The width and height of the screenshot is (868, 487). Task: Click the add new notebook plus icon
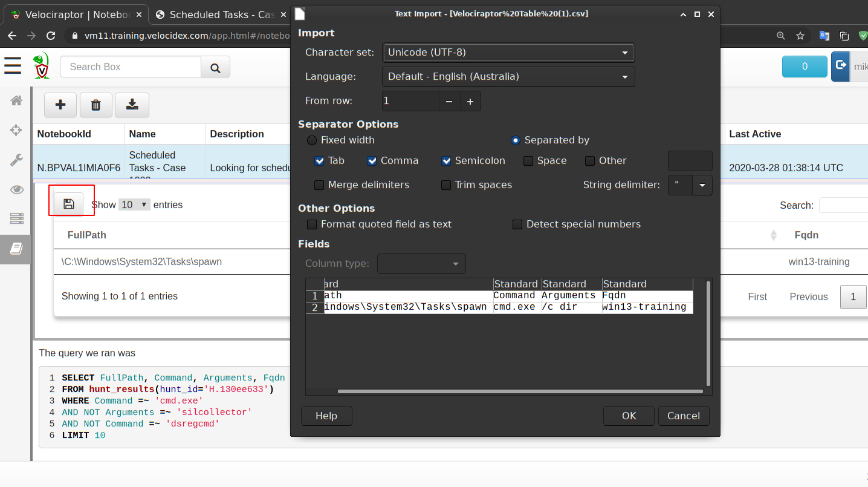tap(60, 105)
